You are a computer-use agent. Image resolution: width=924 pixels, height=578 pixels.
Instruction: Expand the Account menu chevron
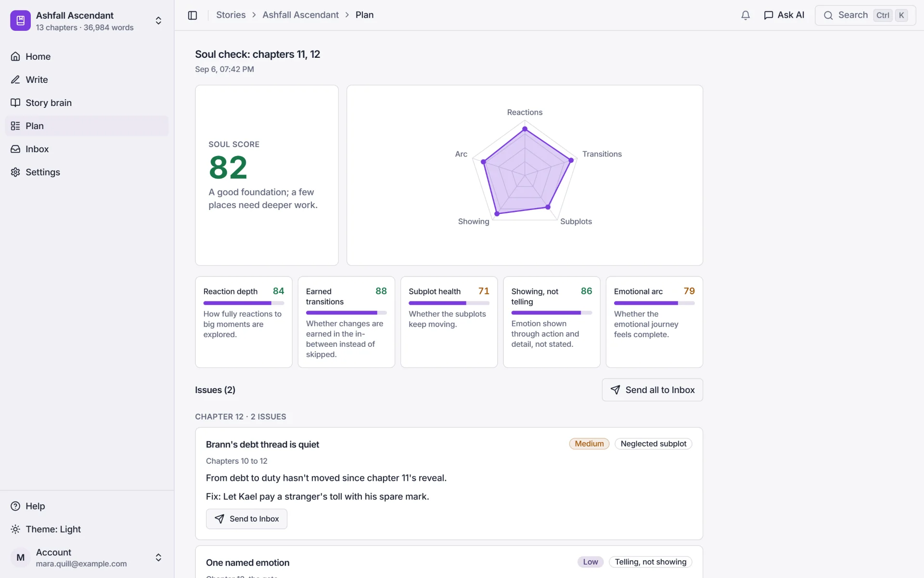tap(158, 557)
